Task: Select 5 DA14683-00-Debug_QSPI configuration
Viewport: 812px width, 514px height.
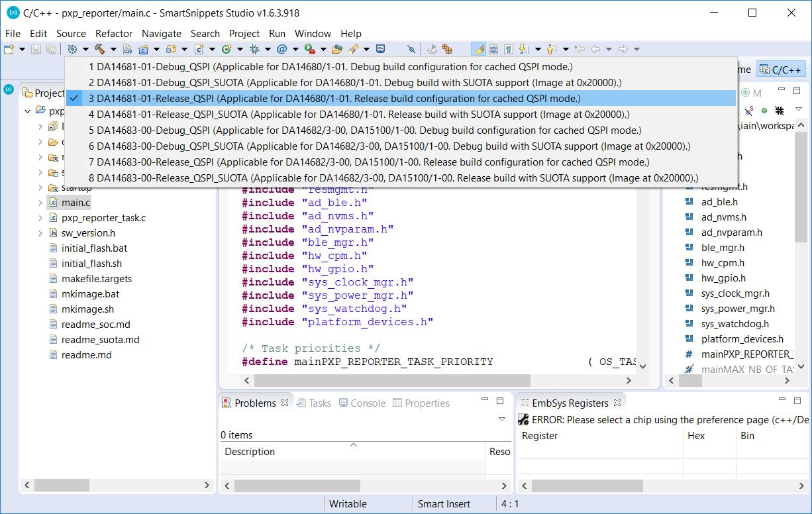Action: pos(401,130)
